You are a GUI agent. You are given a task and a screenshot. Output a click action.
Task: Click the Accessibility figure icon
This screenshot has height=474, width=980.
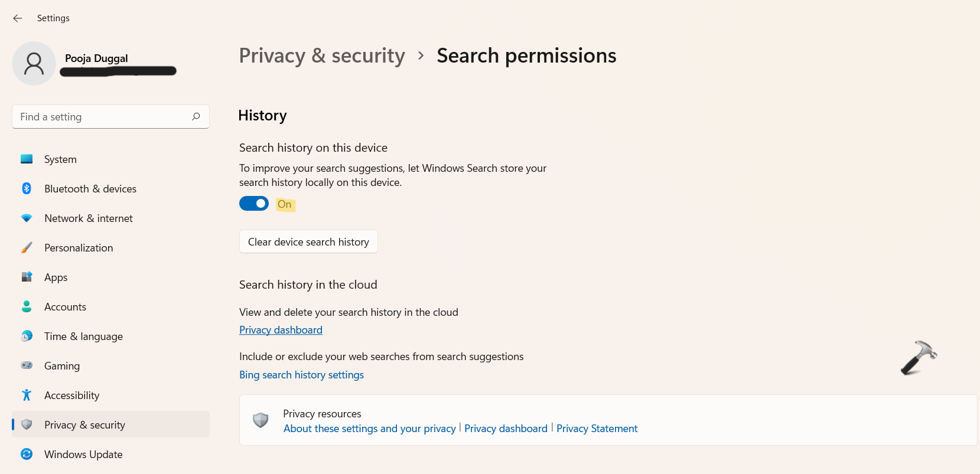[27, 395]
